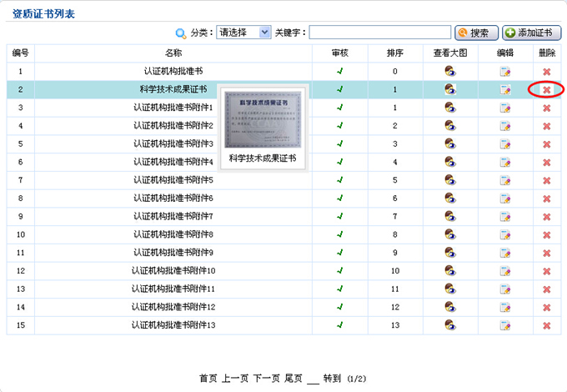Open the 请选择 category dropdown
Image resolution: width=567 pixels, height=392 pixels.
[x=243, y=33]
